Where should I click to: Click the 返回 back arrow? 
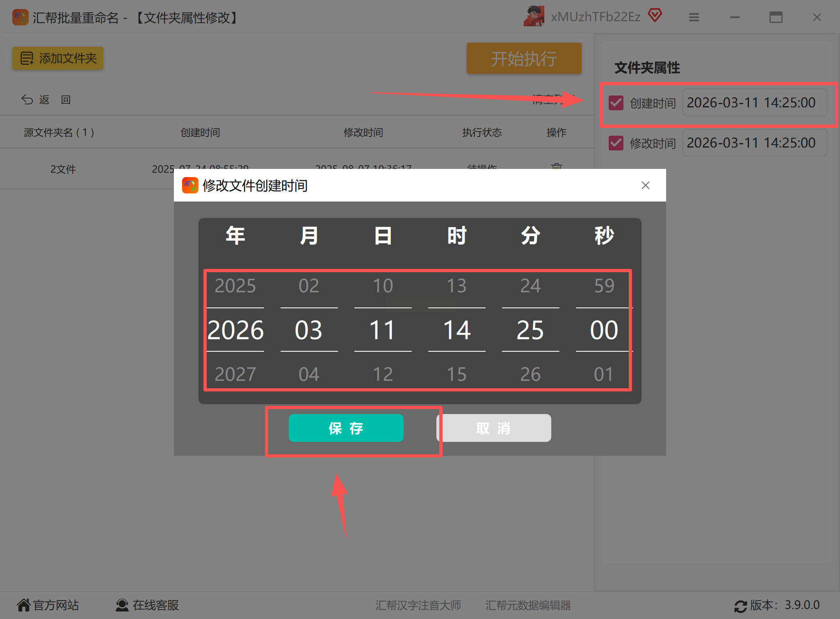pos(27,100)
